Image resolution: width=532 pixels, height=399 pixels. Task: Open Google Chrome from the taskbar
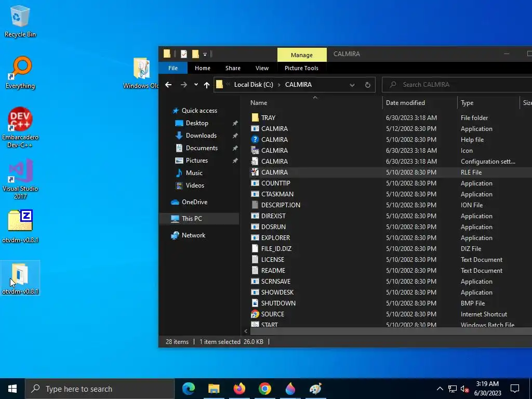coord(264,389)
